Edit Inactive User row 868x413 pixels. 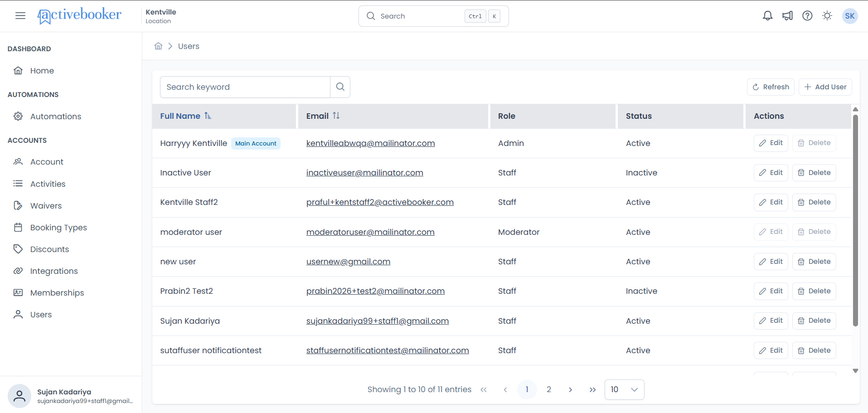point(771,173)
